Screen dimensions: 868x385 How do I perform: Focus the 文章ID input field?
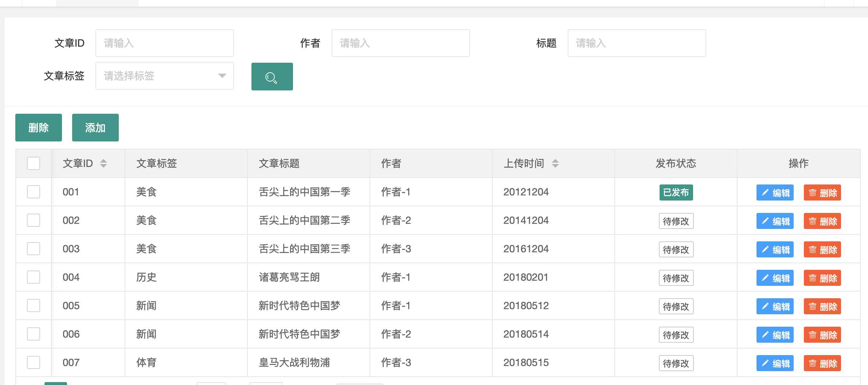(x=164, y=43)
